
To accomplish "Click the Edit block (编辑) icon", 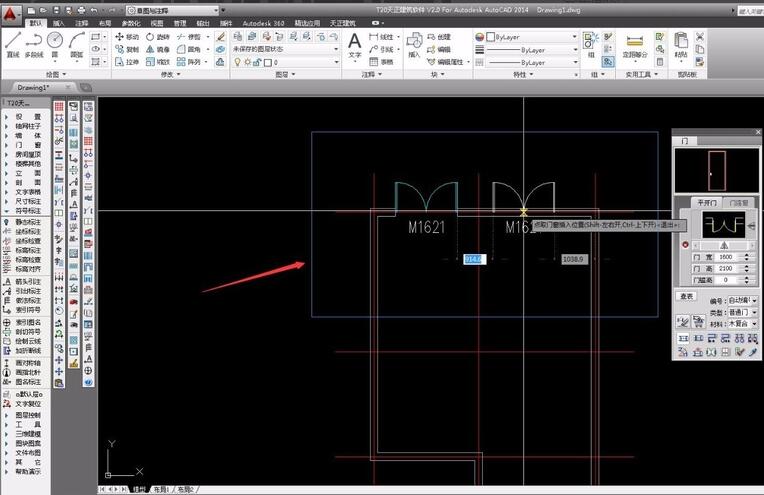I will [439, 49].
